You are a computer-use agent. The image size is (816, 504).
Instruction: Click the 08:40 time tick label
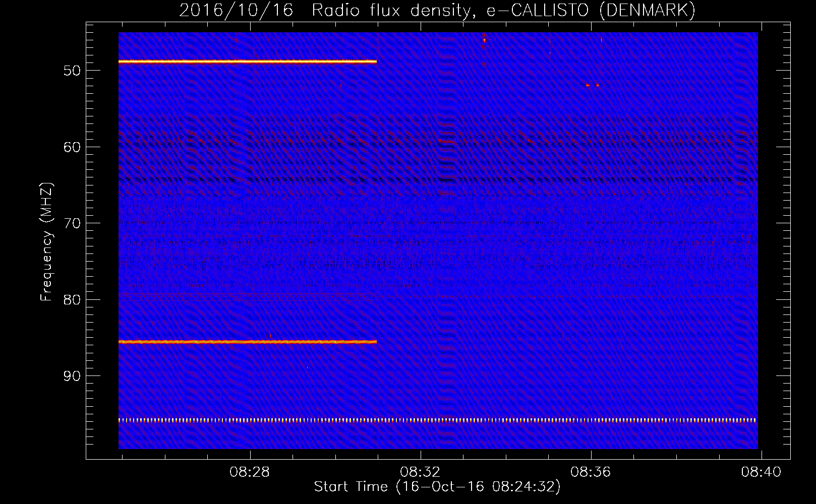click(x=761, y=472)
